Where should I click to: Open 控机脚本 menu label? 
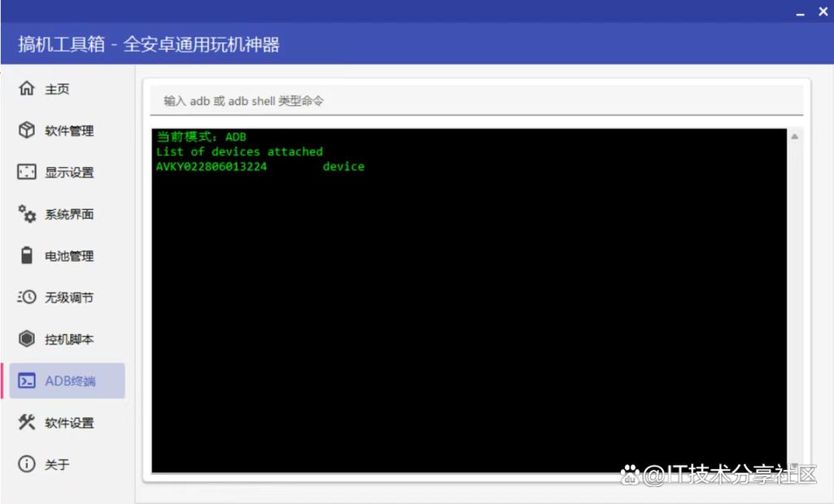69,339
